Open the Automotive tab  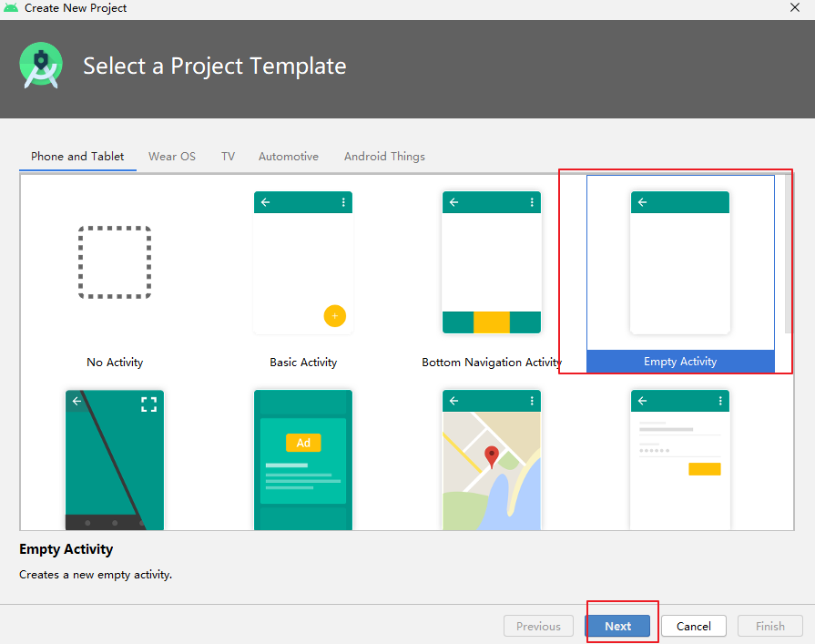289,157
